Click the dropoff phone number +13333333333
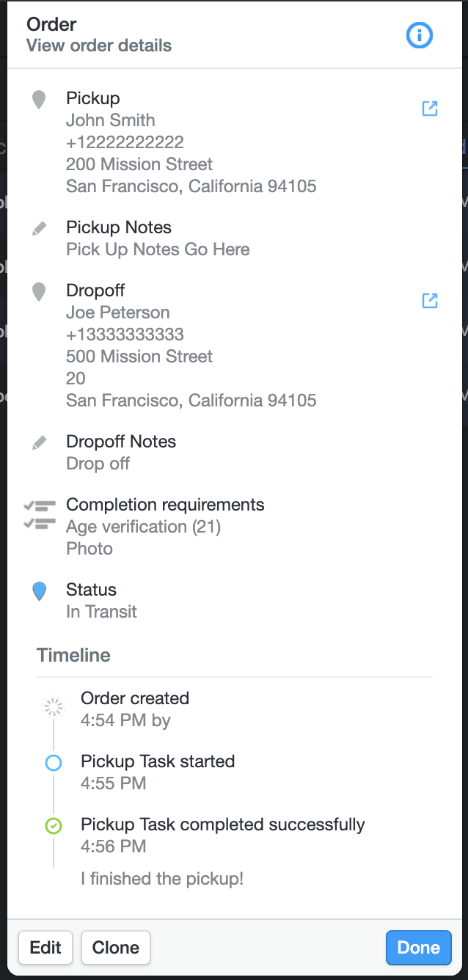468x980 pixels. pyautogui.click(x=125, y=334)
